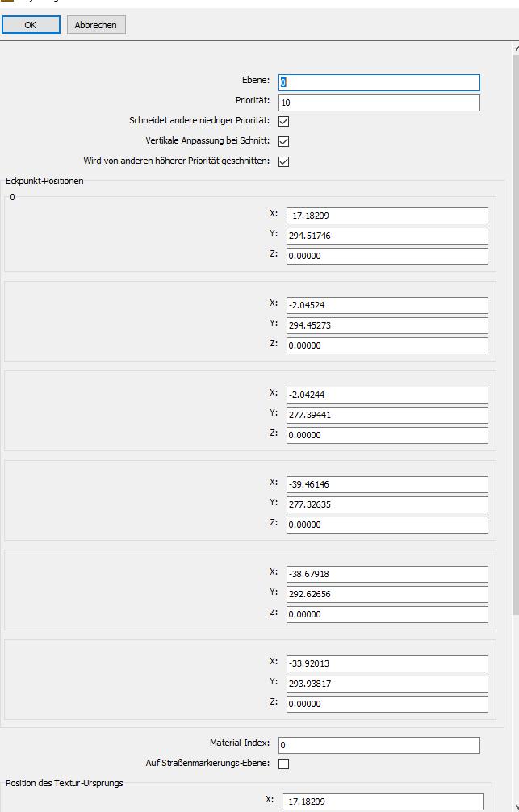Screen dimensions: 519x812
Task: Select the Y field containing 294.51746
Action: pos(387,236)
